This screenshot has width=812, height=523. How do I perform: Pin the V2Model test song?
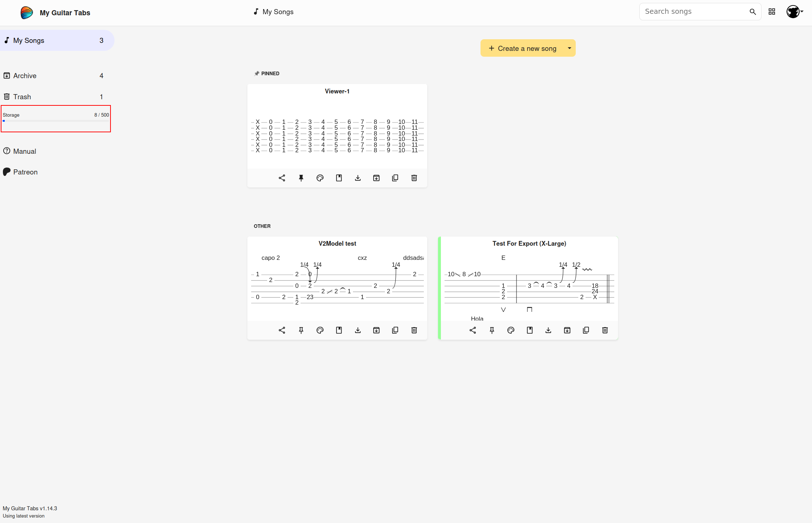pyautogui.click(x=301, y=330)
